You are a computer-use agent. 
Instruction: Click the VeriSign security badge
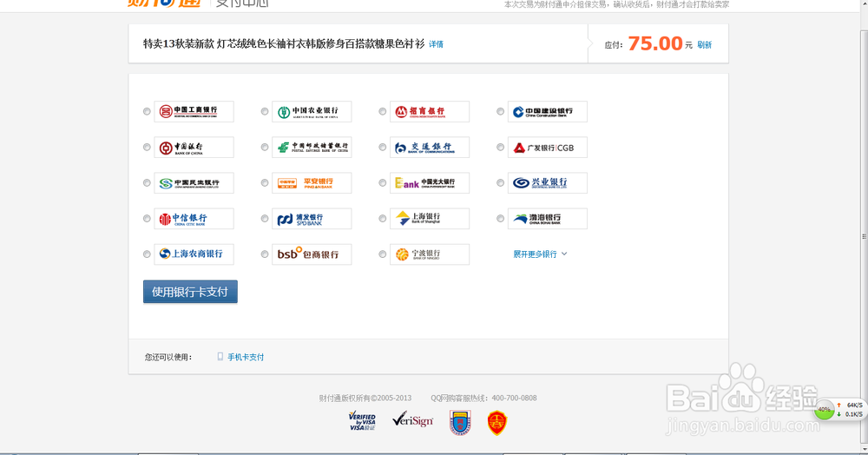click(x=413, y=420)
